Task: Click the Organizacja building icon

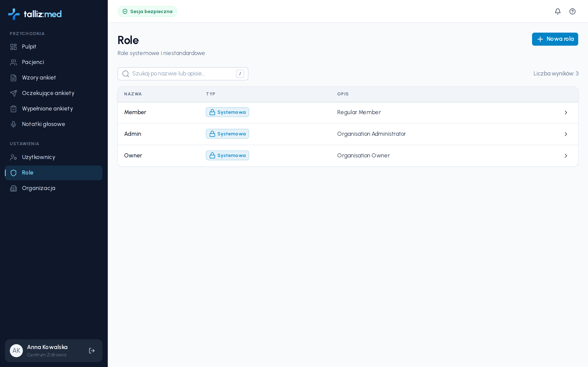Action: coord(13,188)
